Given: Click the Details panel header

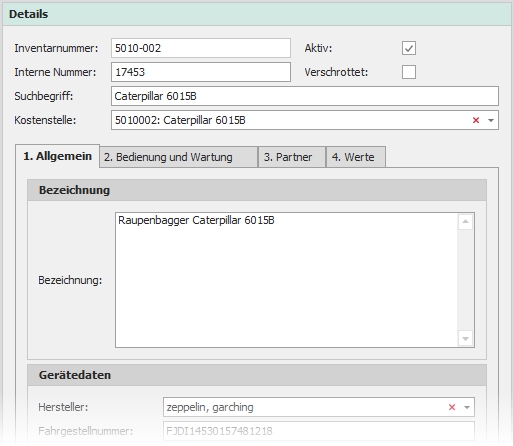Looking at the screenshot, I should point(256,14).
